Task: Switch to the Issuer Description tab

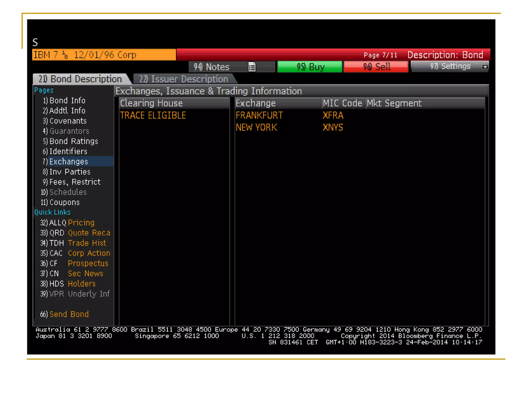Action: pos(183,79)
